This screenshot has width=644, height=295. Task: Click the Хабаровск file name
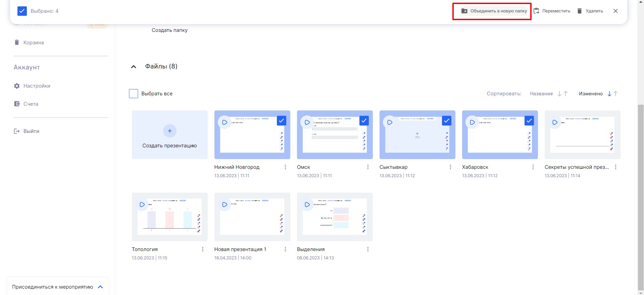pos(475,167)
